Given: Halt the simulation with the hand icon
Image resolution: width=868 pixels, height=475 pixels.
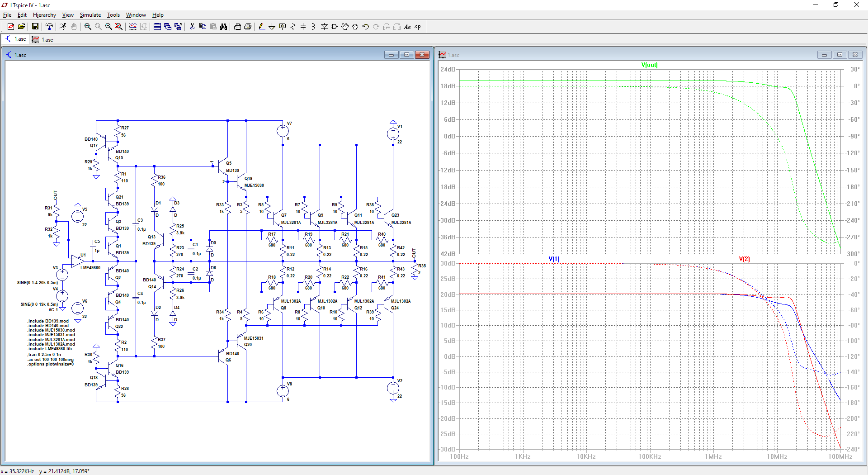Looking at the screenshot, I should tap(74, 27).
